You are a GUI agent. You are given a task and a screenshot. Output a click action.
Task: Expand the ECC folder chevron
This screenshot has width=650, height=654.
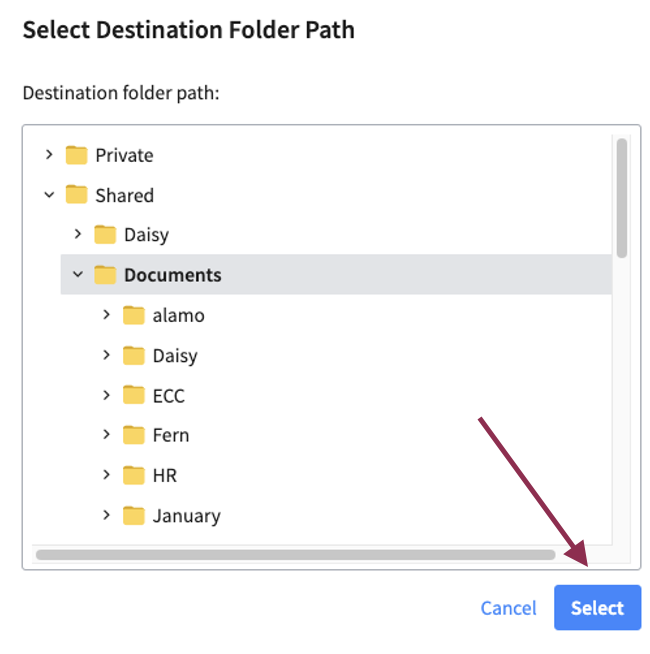click(x=106, y=395)
